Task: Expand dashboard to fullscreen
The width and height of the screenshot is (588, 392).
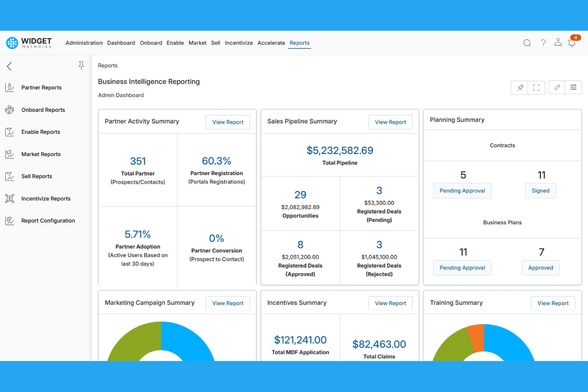Action: point(536,87)
